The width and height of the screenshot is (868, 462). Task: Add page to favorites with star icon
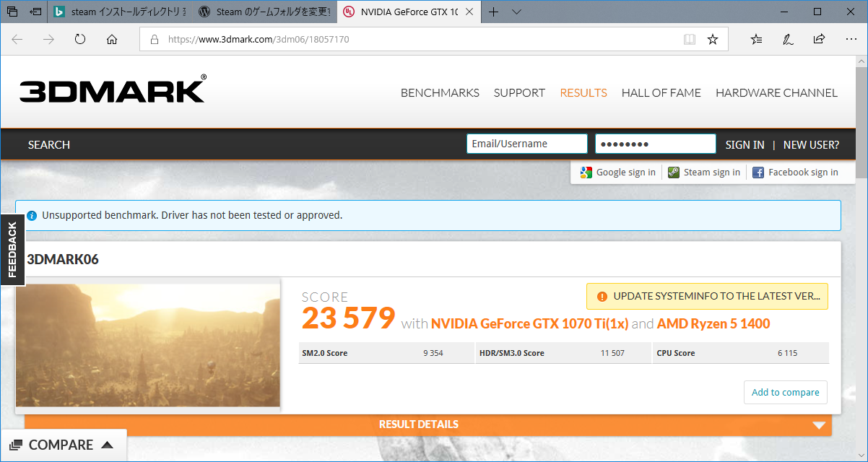(x=713, y=40)
